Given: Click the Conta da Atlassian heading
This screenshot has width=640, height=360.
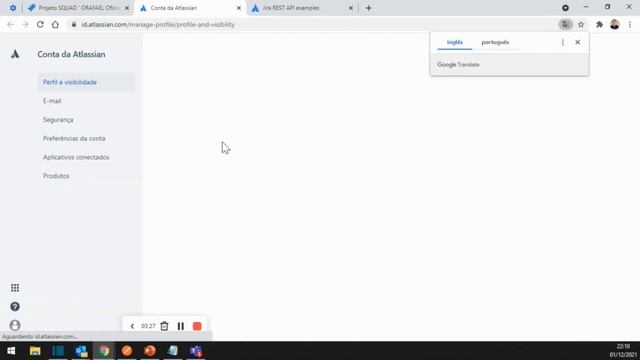Looking at the screenshot, I should click(71, 54).
